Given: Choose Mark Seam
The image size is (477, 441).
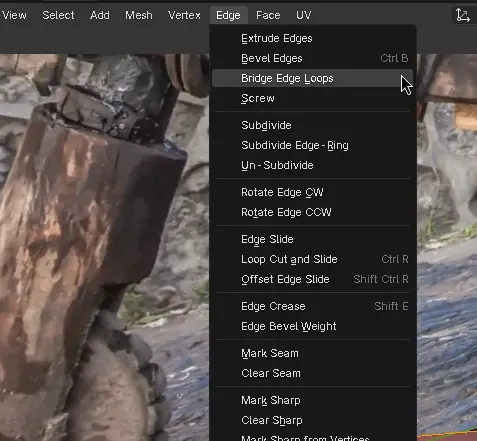Looking at the screenshot, I should 312,353.
